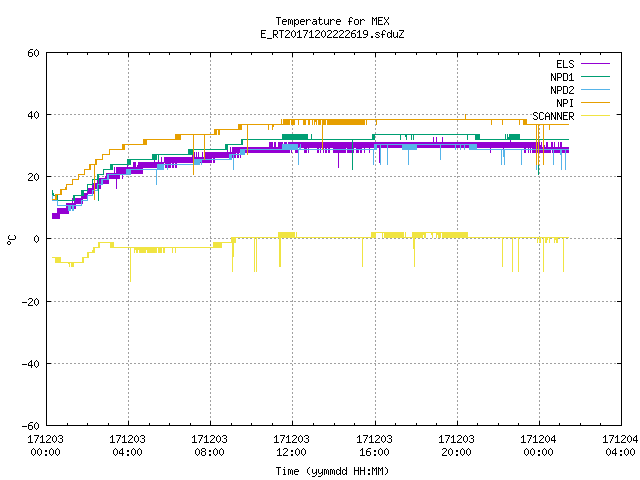Click the 171203 12:00 time axis label
The height and width of the screenshot is (480, 640).
tap(291, 445)
